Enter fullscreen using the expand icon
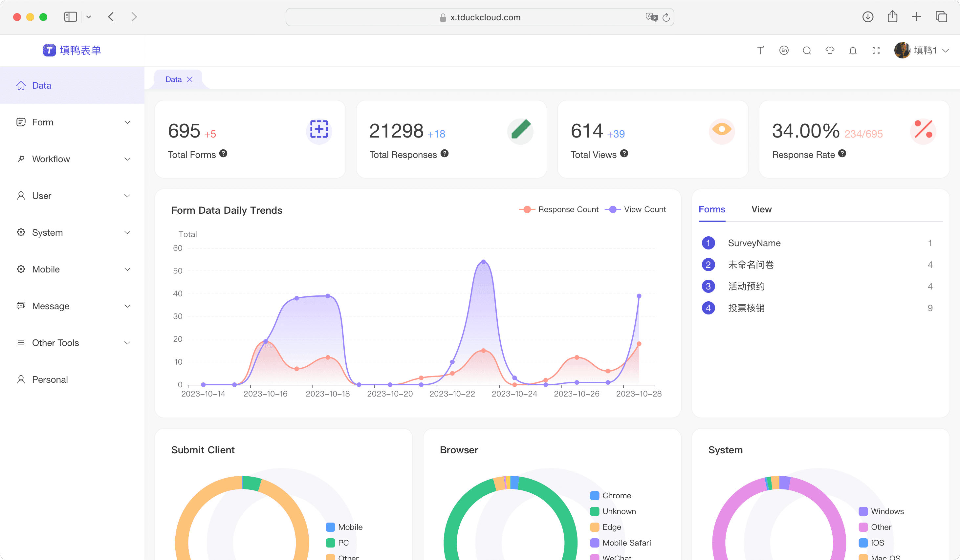 [876, 50]
